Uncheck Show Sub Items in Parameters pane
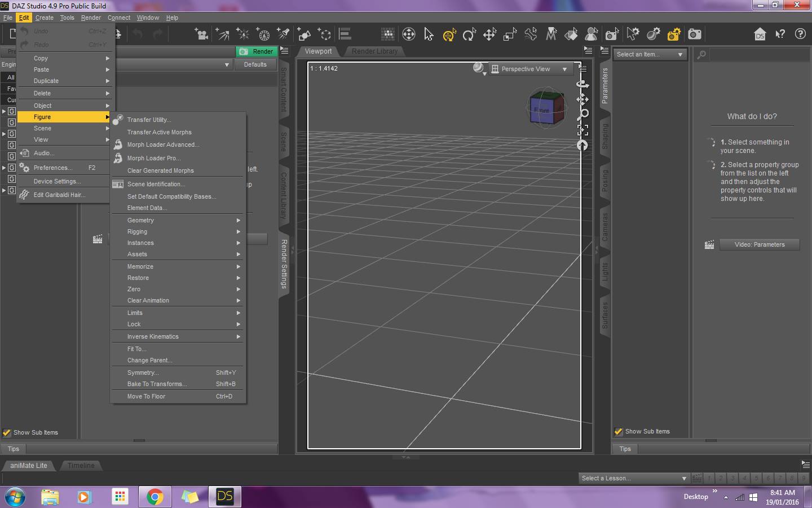Image resolution: width=812 pixels, height=508 pixels. point(619,432)
